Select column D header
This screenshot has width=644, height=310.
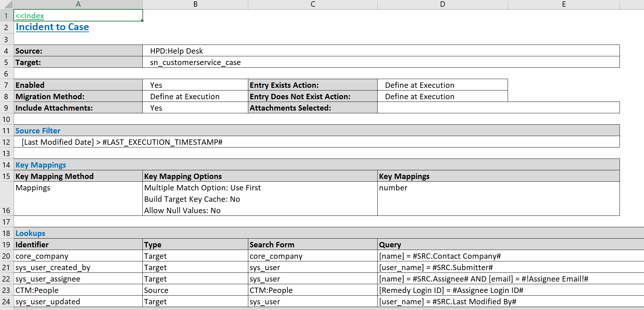pyautogui.click(x=443, y=4)
